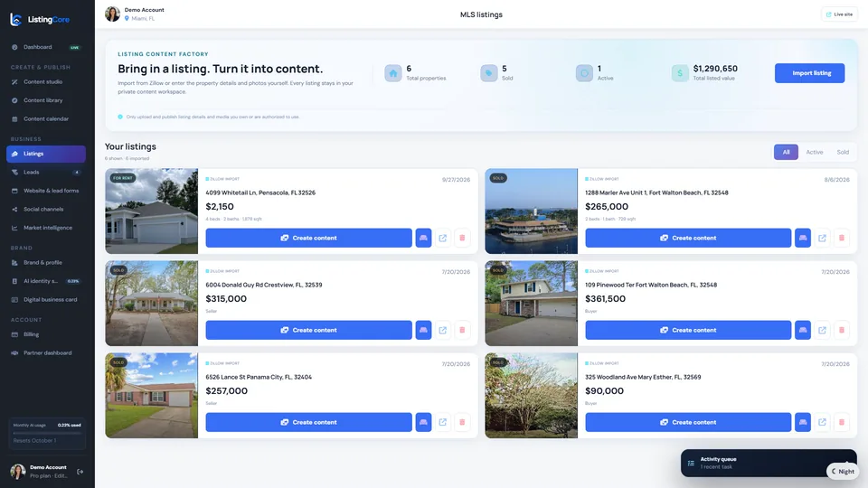Click the staging icon for 109 Pinewood Ter
The height and width of the screenshot is (488, 868).
pyautogui.click(x=803, y=331)
